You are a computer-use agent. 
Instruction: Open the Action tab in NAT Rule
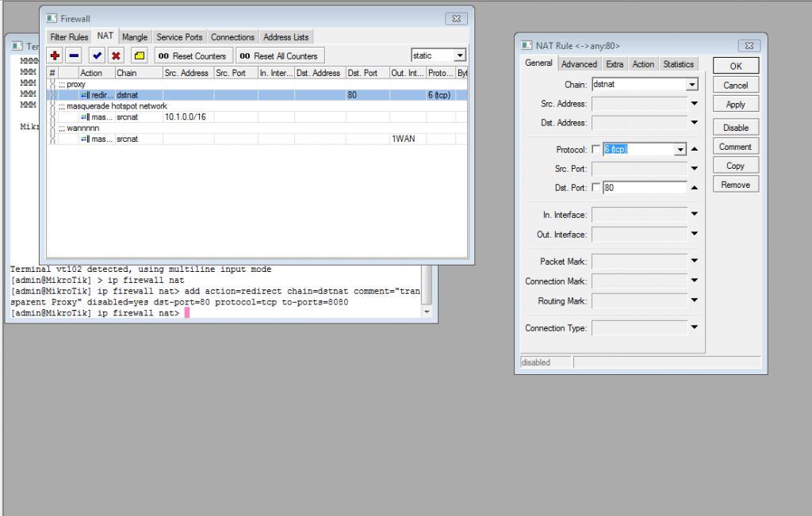643,64
